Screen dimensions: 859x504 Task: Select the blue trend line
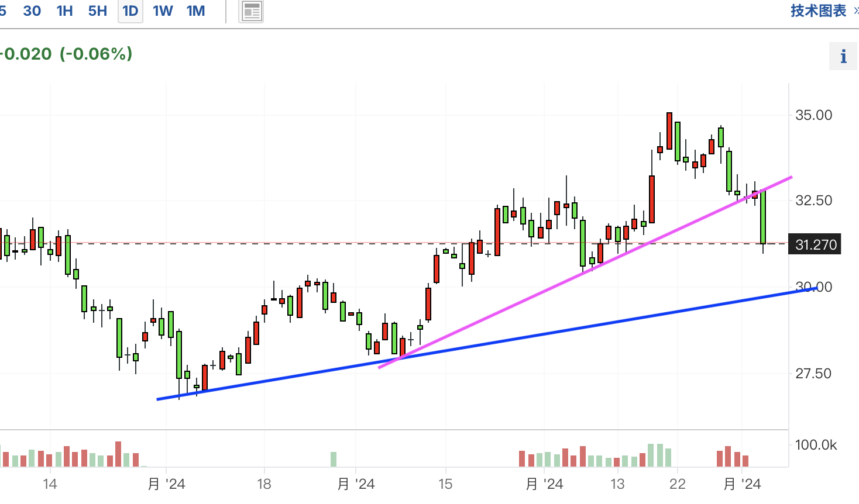(x=486, y=344)
